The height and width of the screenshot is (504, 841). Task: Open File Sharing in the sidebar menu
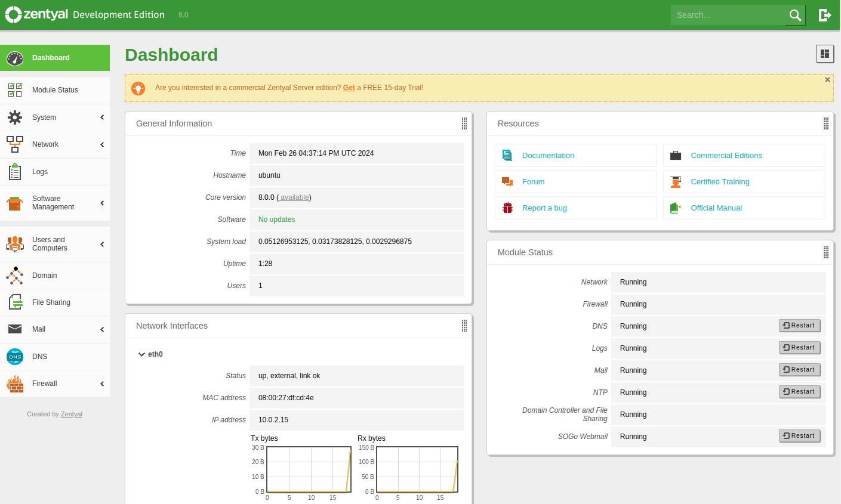pyautogui.click(x=55, y=302)
